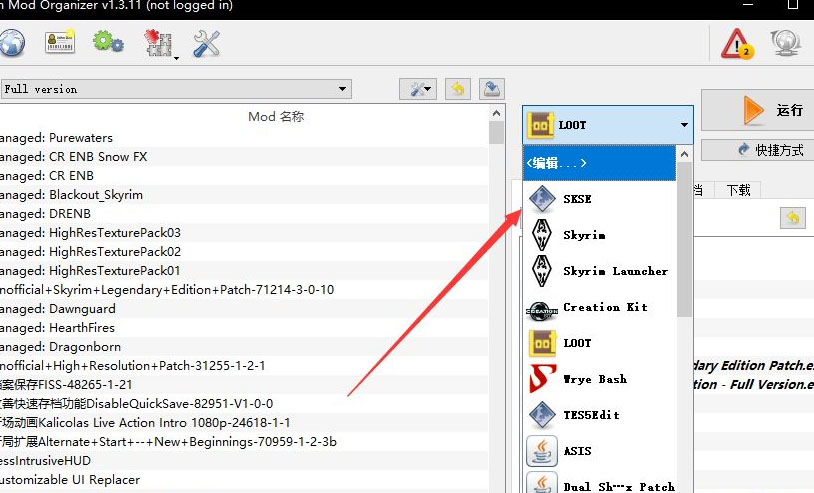Select the FISS-48265-1-21 mod row
This screenshot has width=814, height=493.
point(244,385)
